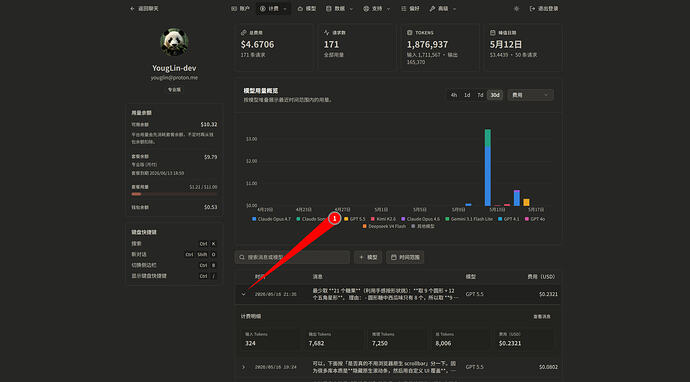Open the 偏好 preferences tab
This screenshot has width=690, height=382.
click(410, 8)
